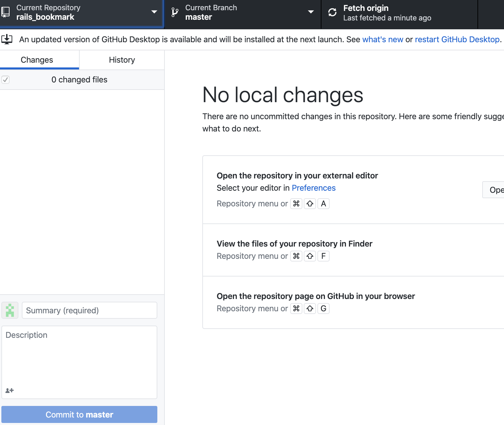This screenshot has width=504, height=425.
Task: Open the Preferences link
Action: pos(314,188)
